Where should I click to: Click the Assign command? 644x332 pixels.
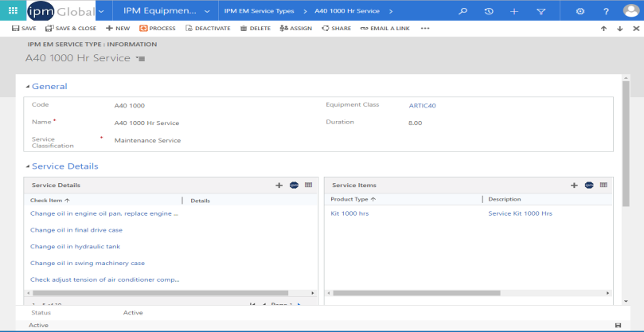click(295, 29)
